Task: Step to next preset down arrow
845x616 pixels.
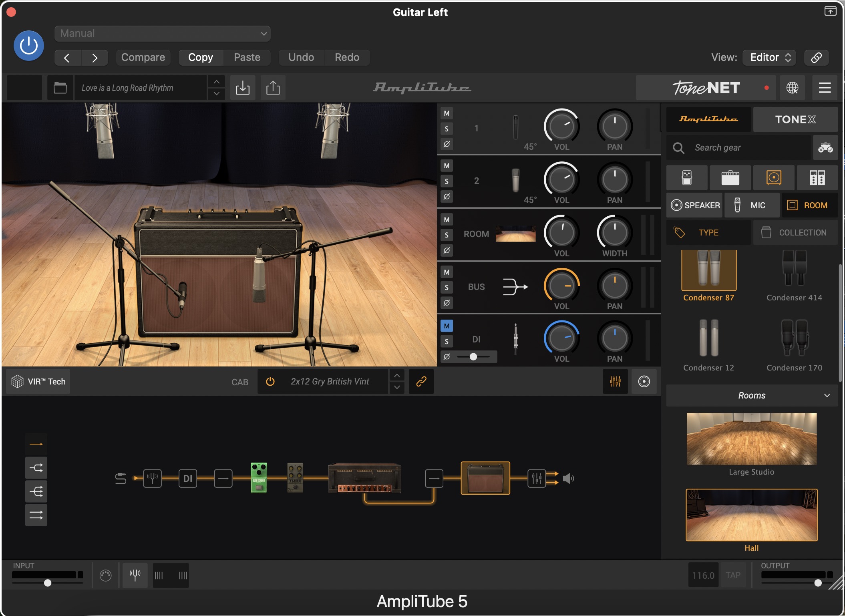Action: coord(216,94)
